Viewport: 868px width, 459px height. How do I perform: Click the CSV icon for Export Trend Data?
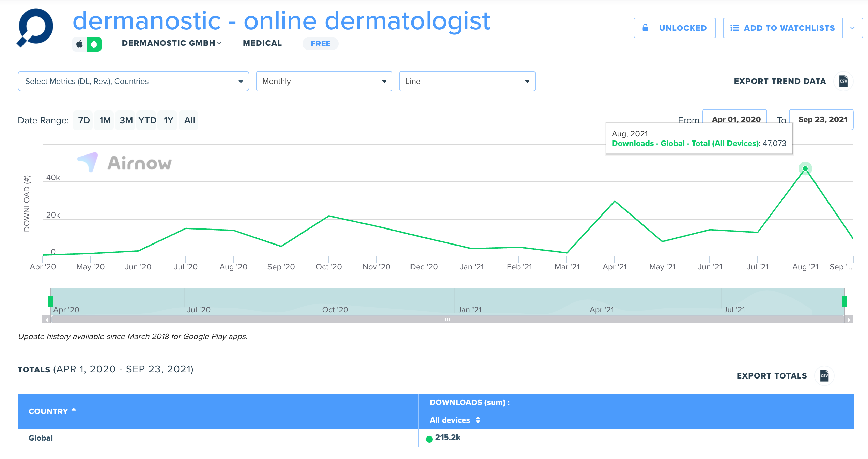(843, 81)
